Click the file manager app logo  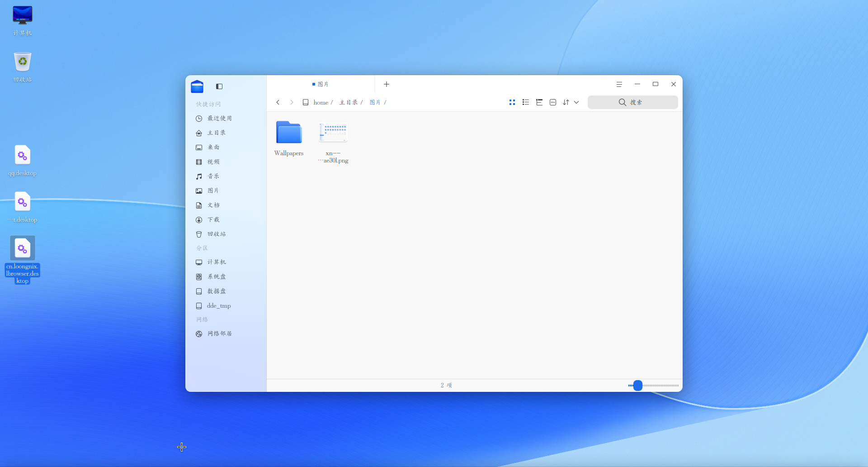click(x=197, y=86)
